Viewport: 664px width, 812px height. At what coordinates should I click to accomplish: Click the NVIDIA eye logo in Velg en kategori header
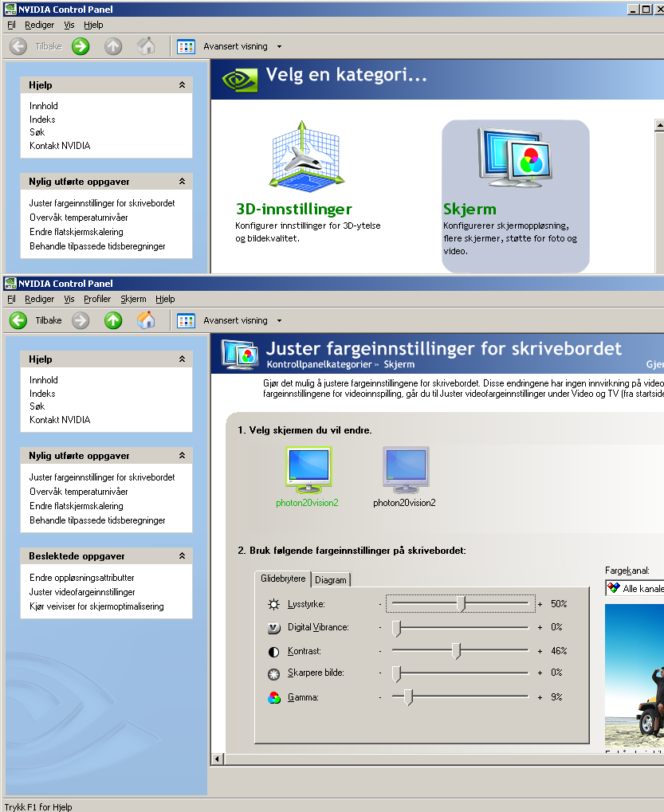click(239, 80)
